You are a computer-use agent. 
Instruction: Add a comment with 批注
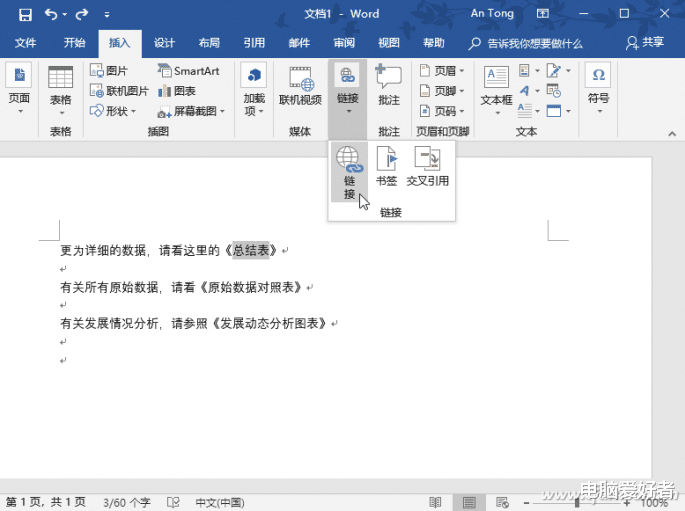[389, 86]
